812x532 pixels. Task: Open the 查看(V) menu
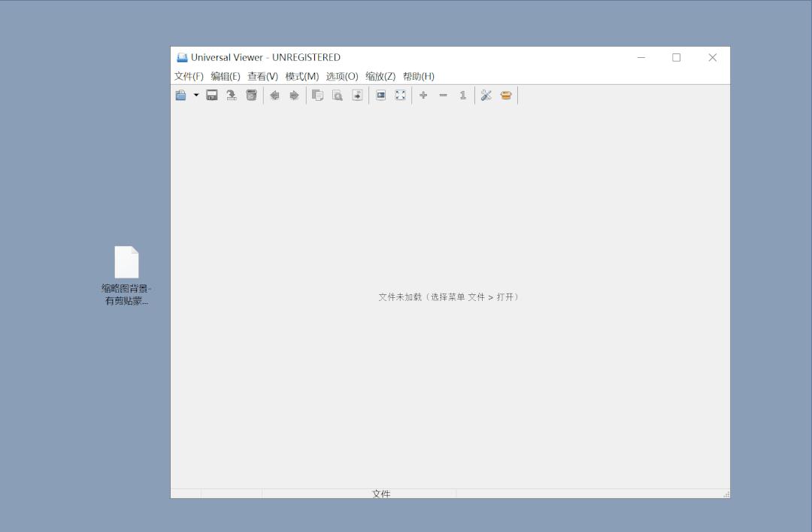pos(262,76)
